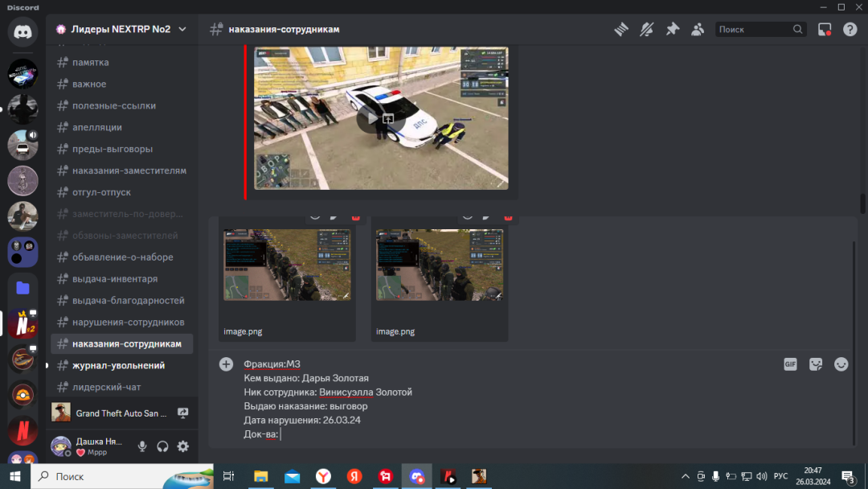This screenshot has width=868, height=489.
Task: Open the orange helmet server icon
Action: [x=23, y=395]
